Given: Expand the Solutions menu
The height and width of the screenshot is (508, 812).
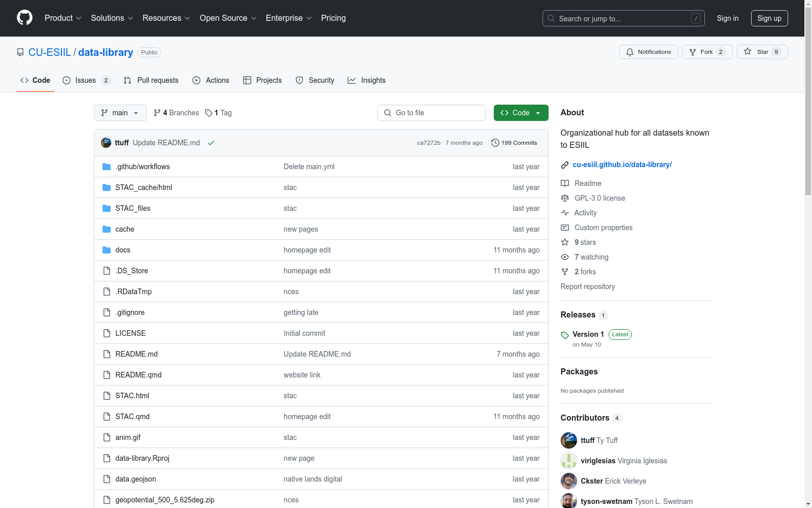Looking at the screenshot, I should 112,18.
